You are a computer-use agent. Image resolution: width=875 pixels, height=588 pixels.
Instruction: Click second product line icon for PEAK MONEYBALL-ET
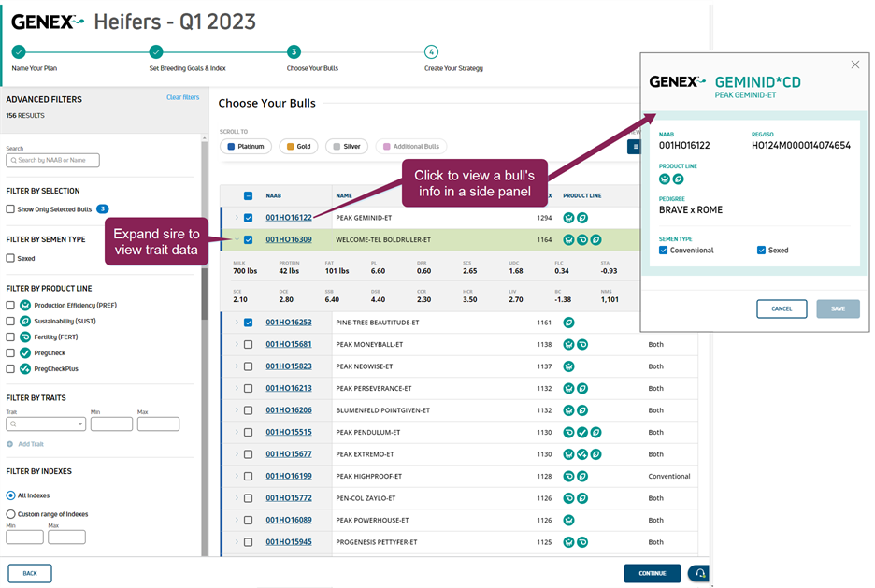tap(582, 345)
